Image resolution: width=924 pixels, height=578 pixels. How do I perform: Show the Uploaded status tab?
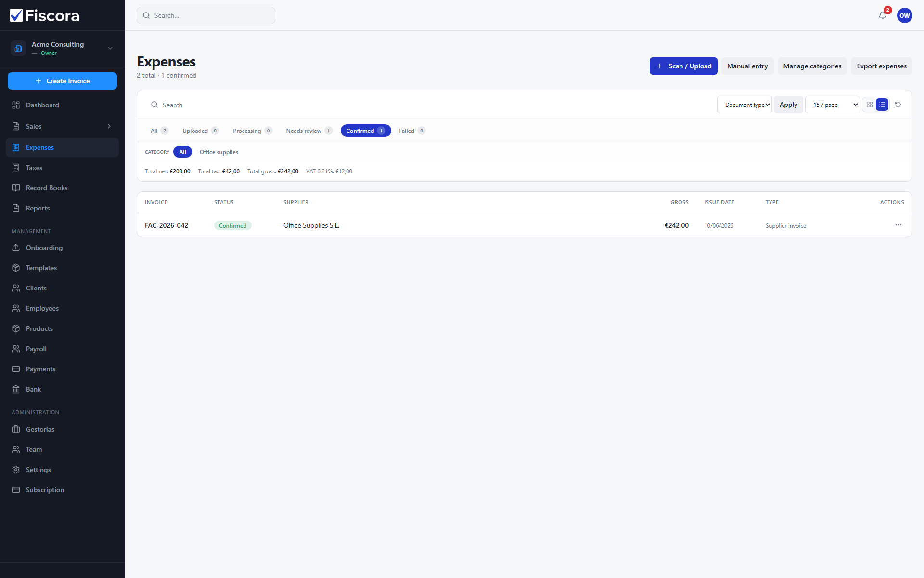click(201, 131)
